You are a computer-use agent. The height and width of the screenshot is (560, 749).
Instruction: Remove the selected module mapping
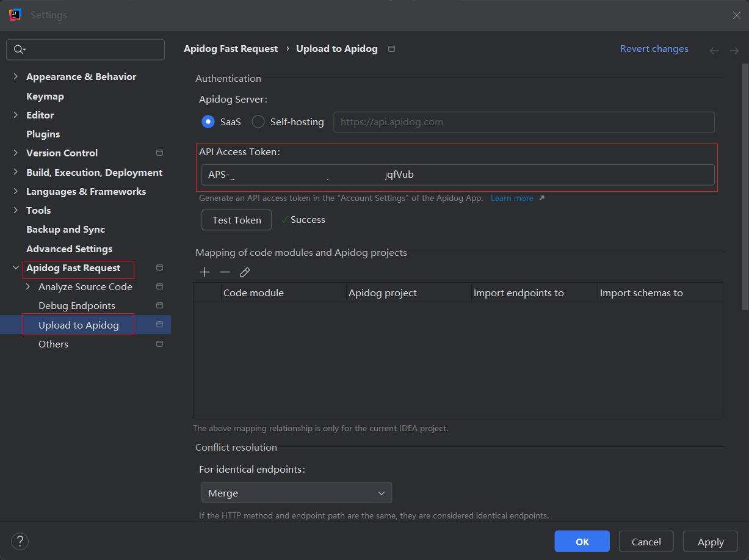225,272
